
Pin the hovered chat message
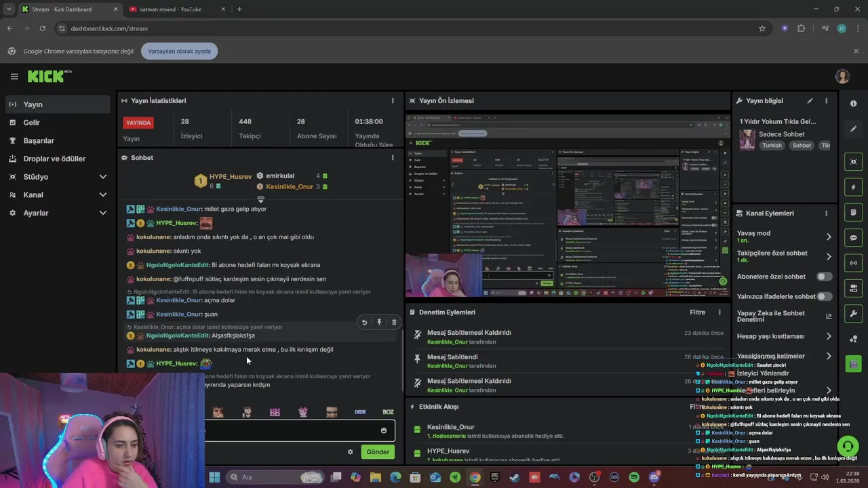click(379, 323)
